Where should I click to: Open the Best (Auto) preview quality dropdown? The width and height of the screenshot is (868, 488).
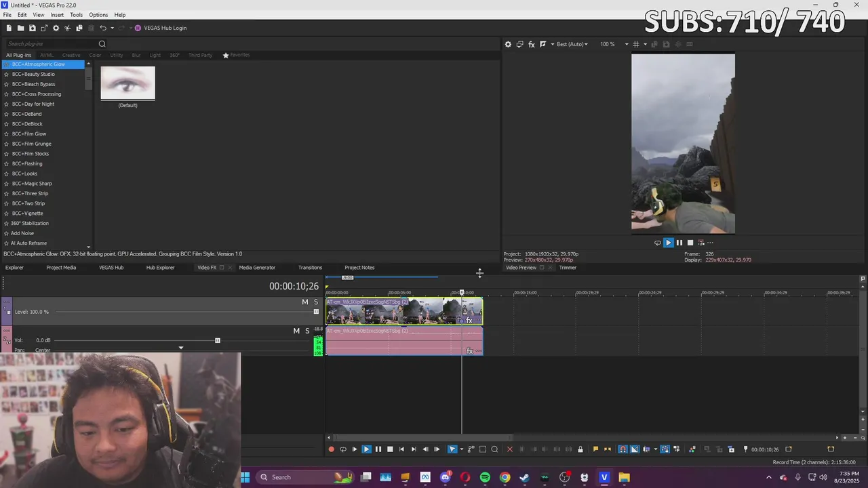coord(572,44)
